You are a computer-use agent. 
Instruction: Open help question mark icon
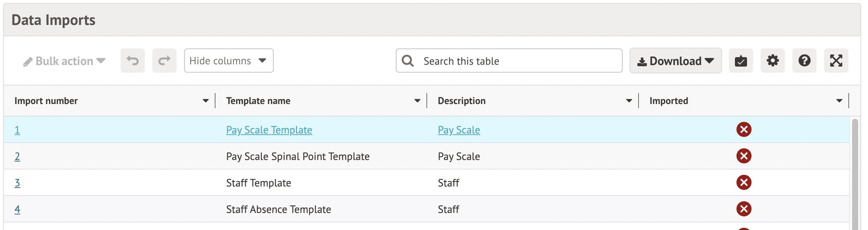click(804, 61)
